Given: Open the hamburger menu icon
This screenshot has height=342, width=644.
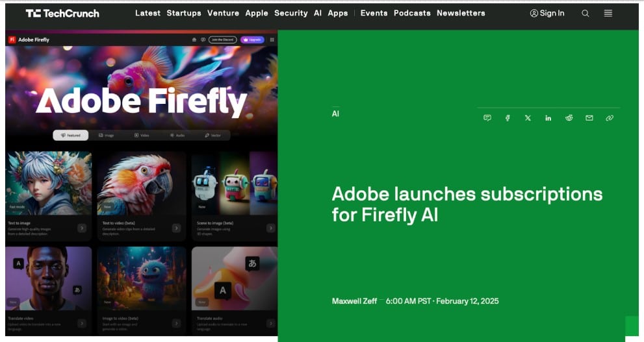Looking at the screenshot, I should (608, 14).
